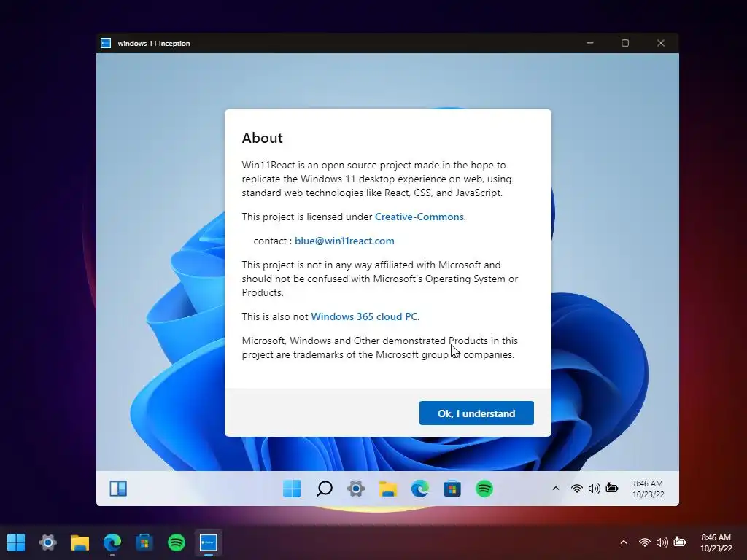The image size is (747, 560).
Task: Open the outer Start menu button
Action: 16,542
